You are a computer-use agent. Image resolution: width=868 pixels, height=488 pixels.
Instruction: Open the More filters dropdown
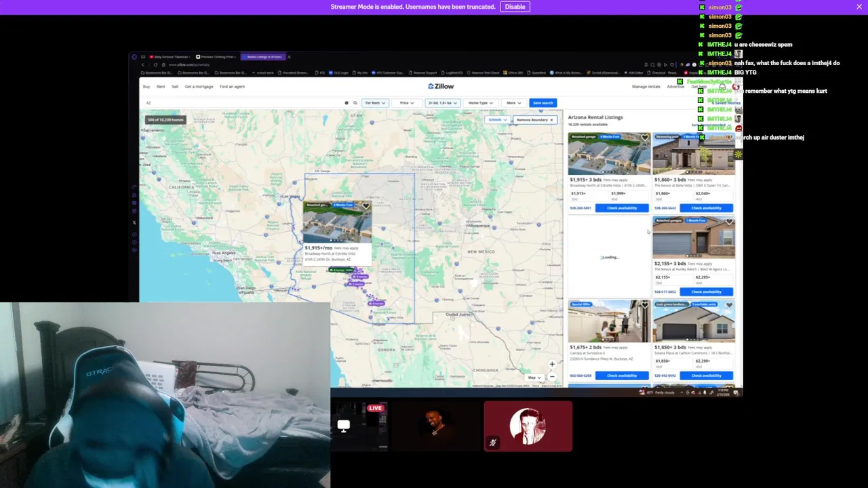513,103
